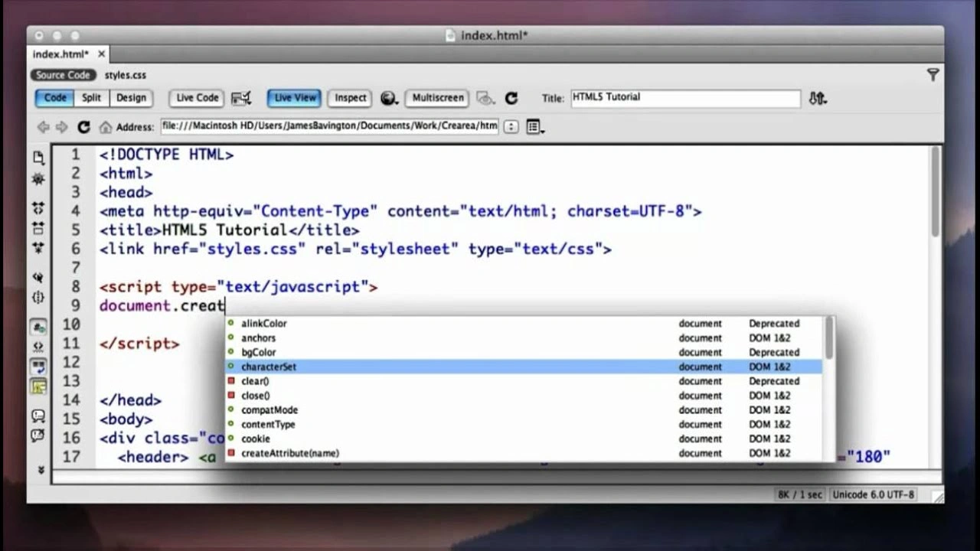
Task: Open the Open Documents list icon
Action: point(38,158)
